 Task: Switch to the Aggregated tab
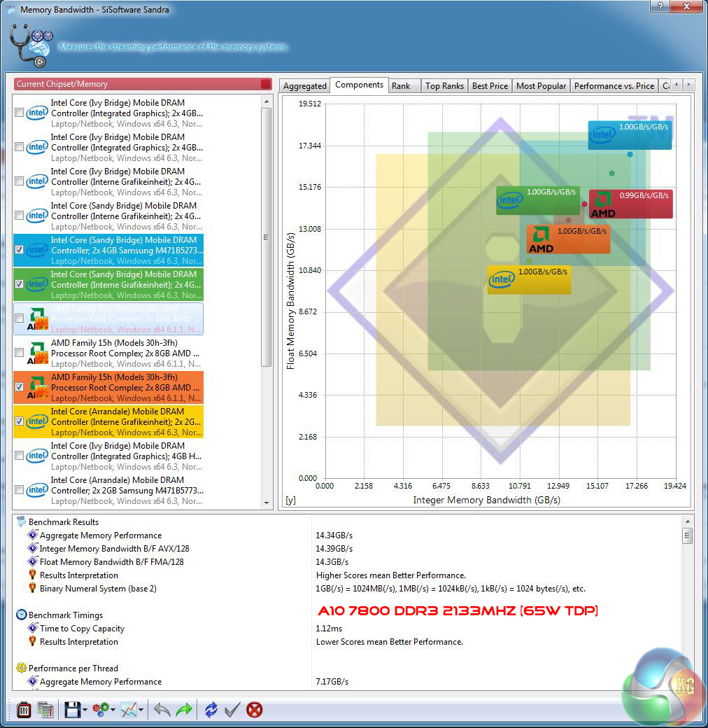pyautogui.click(x=305, y=86)
